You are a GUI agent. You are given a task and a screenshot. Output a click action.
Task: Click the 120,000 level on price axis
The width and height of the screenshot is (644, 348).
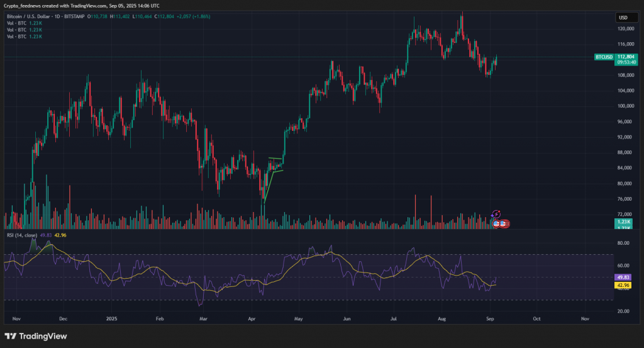(626, 29)
